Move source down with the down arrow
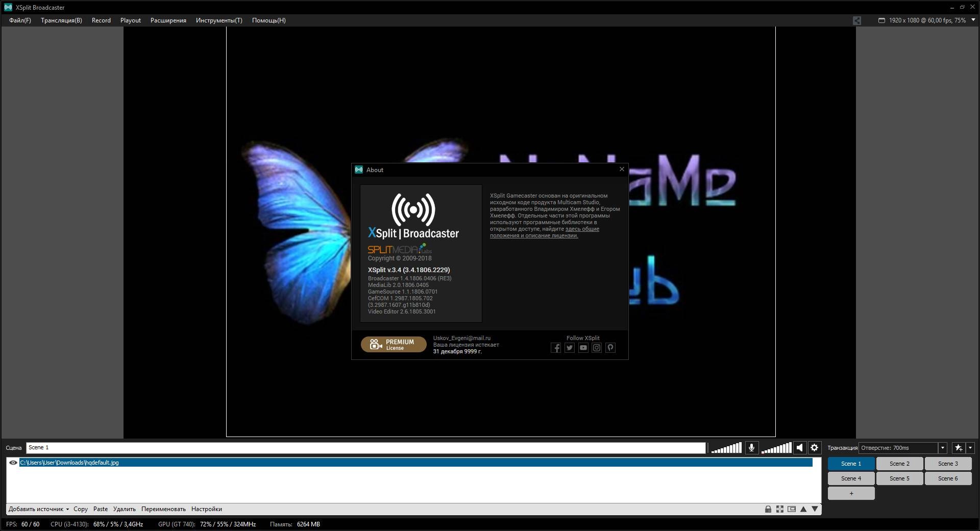 pos(815,509)
